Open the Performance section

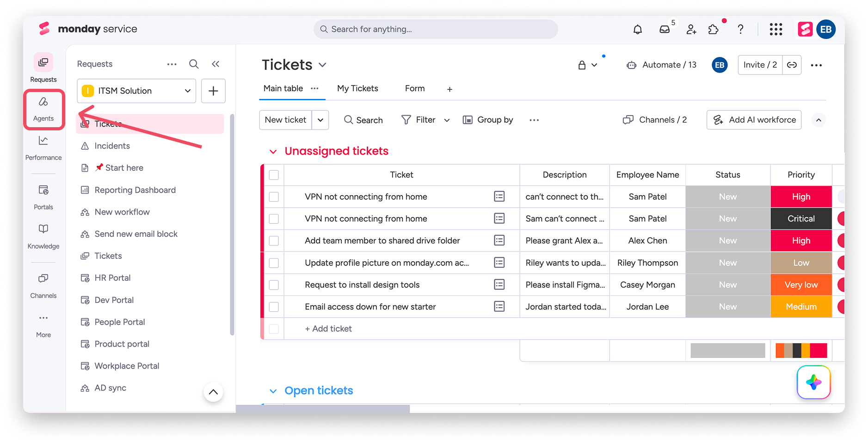(x=43, y=148)
